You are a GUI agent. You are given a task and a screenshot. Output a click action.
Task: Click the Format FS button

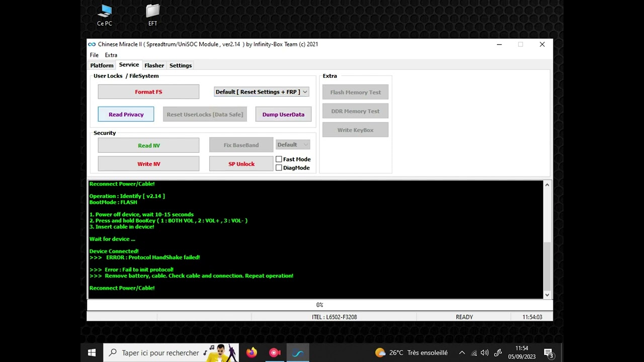coord(148,92)
